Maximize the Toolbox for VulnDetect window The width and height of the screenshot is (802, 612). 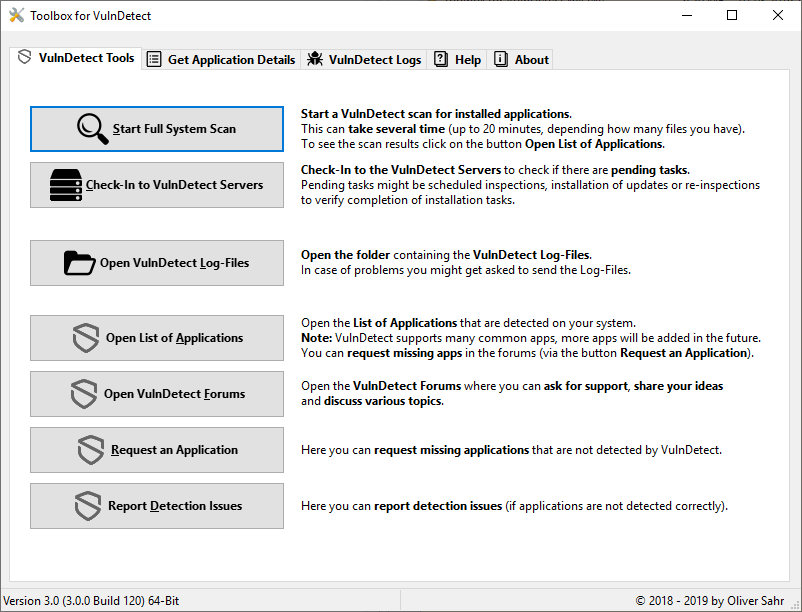click(x=732, y=15)
